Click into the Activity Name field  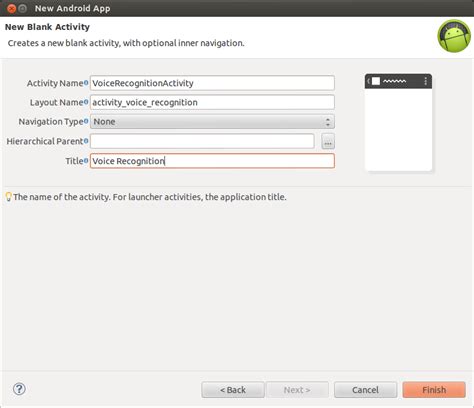pyautogui.click(x=212, y=83)
